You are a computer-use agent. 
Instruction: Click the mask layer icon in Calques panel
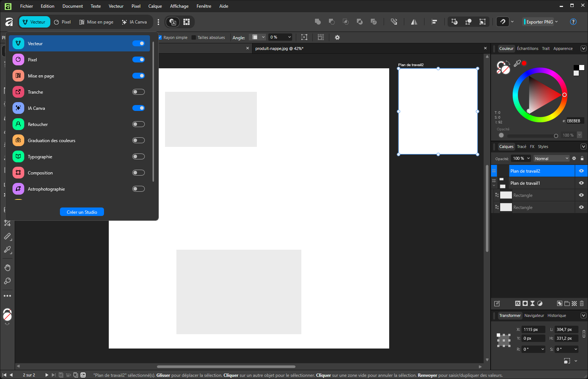(525, 303)
